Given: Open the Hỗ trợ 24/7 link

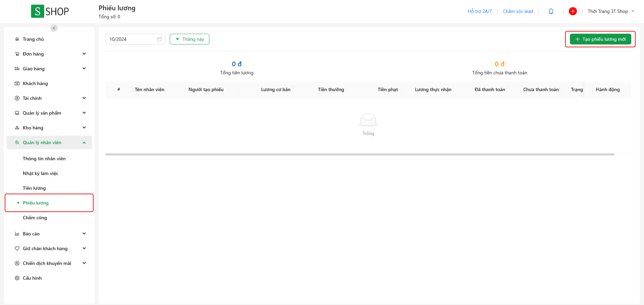Looking at the screenshot, I should 480,11.
